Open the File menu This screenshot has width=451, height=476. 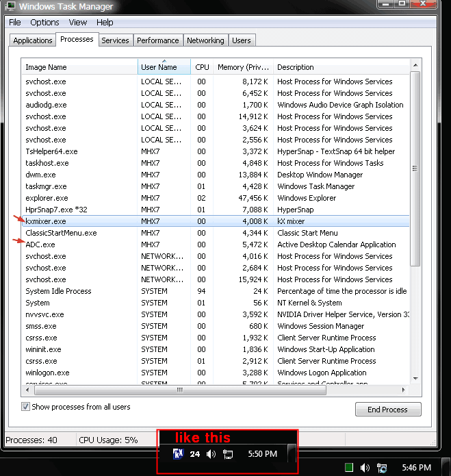[15, 23]
